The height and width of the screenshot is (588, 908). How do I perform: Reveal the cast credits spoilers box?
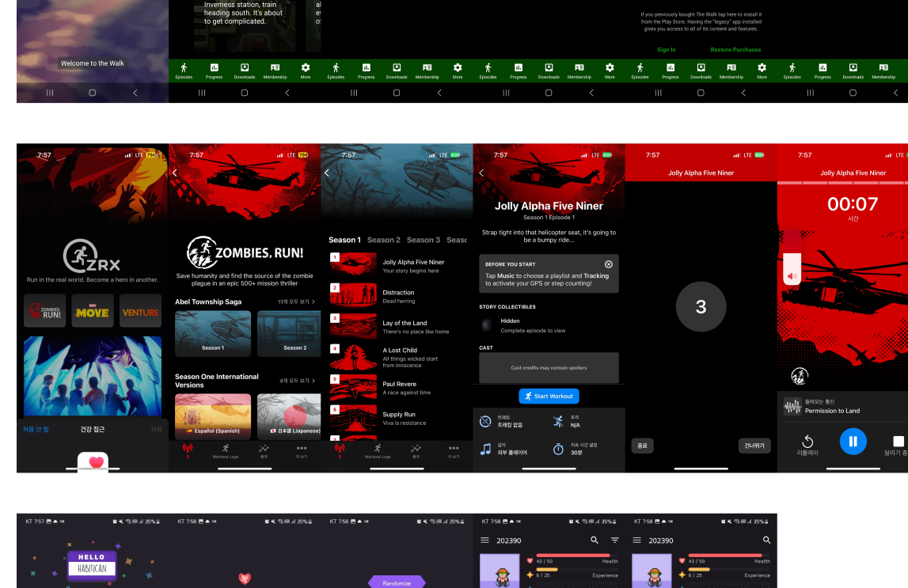tap(549, 367)
